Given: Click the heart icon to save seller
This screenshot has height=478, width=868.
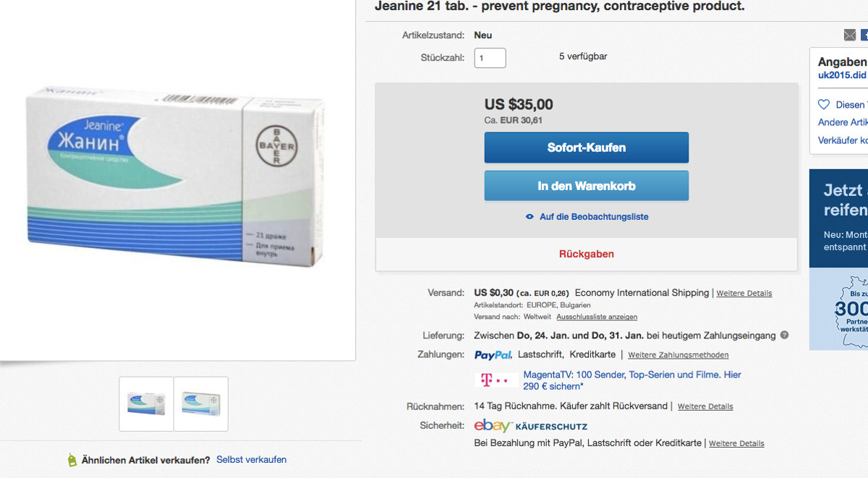Looking at the screenshot, I should pos(823,105).
